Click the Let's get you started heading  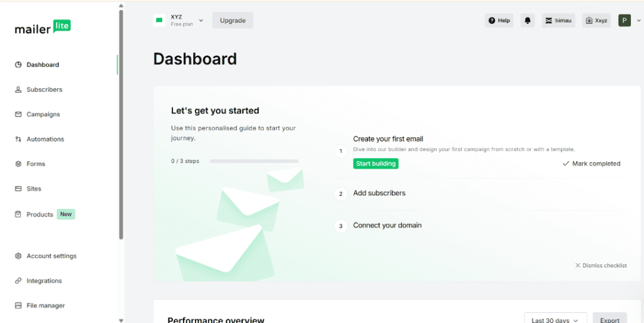coord(215,111)
